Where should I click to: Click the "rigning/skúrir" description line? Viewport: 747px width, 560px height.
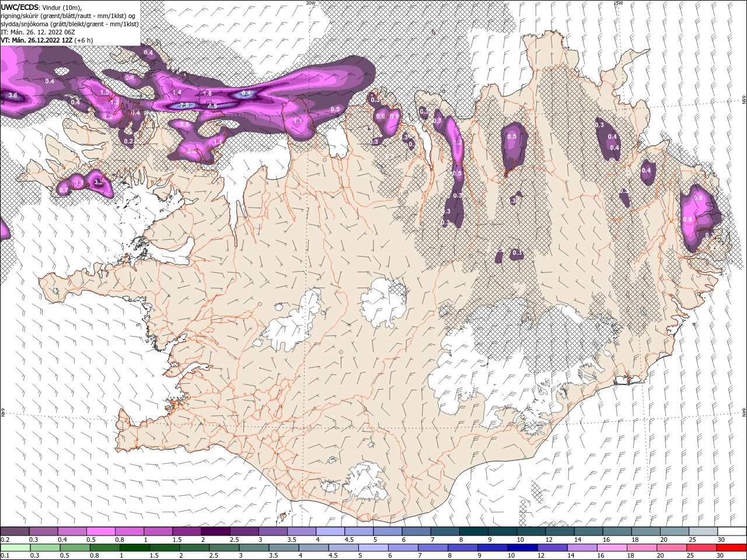(x=68, y=16)
